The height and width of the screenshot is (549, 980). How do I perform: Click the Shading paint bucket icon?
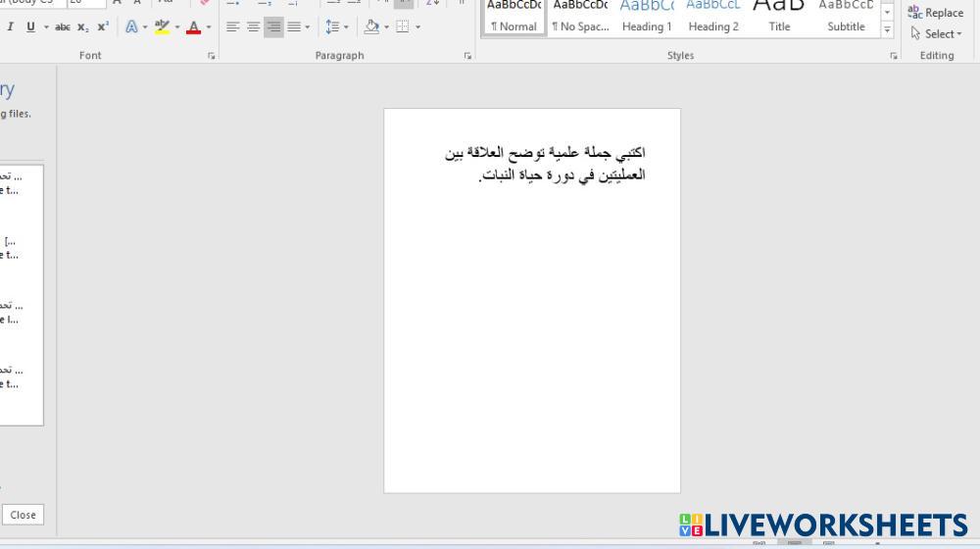pyautogui.click(x=371, y=27)
